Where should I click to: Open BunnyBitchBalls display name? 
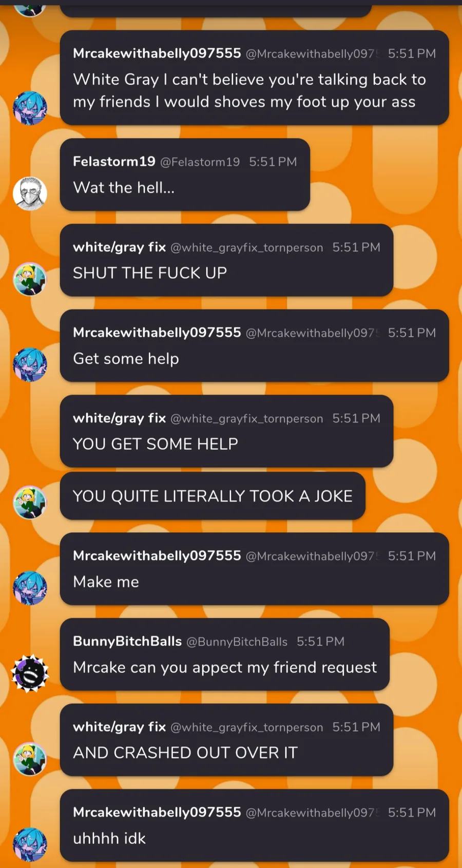coord(127,641)
